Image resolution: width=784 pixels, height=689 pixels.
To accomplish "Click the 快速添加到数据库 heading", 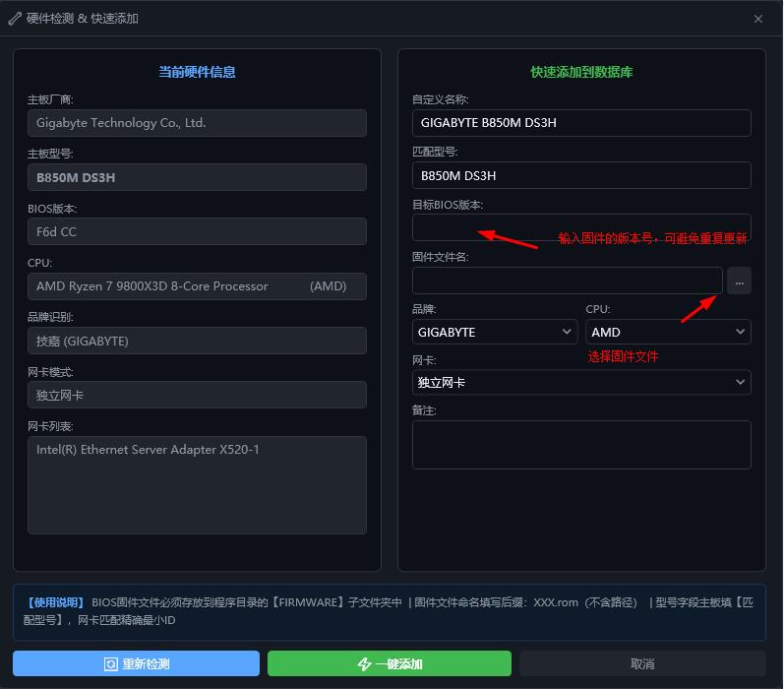I will [581, 72].
